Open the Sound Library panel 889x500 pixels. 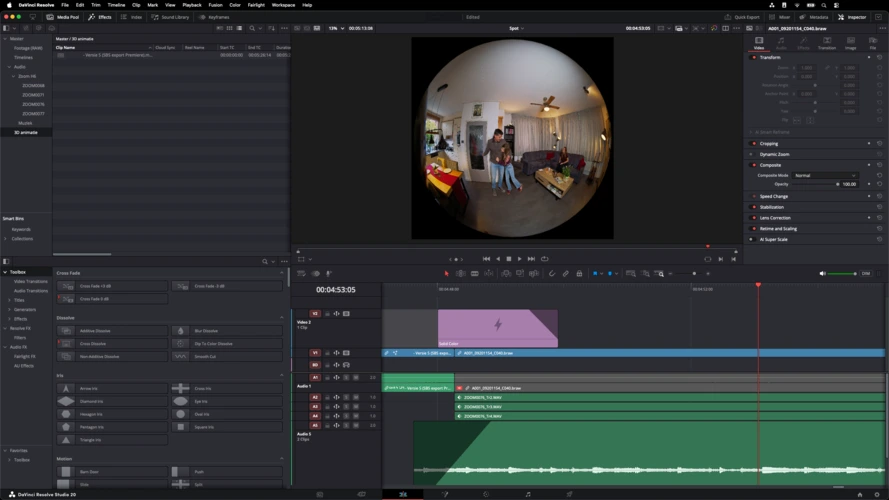click(x=170, y=17)
